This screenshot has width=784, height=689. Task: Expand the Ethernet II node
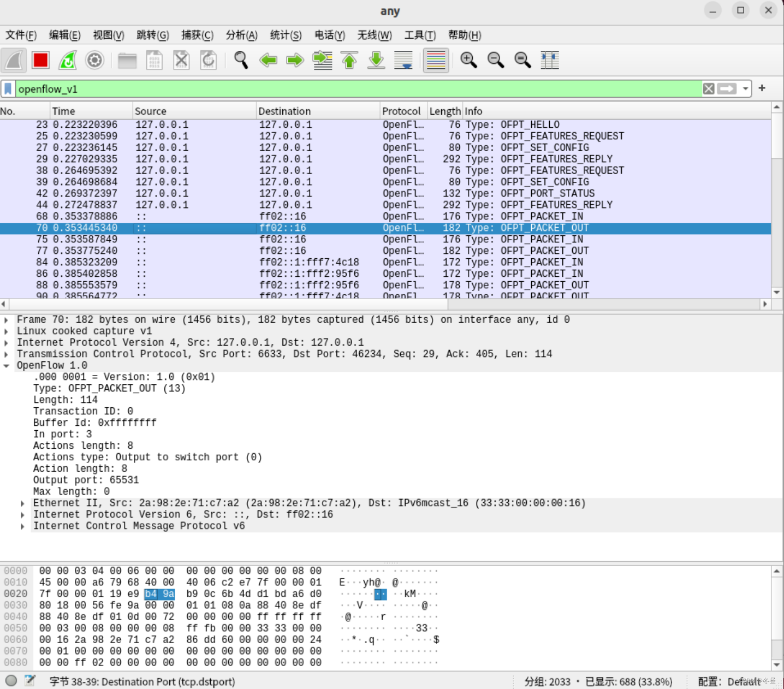click(22, 503)
